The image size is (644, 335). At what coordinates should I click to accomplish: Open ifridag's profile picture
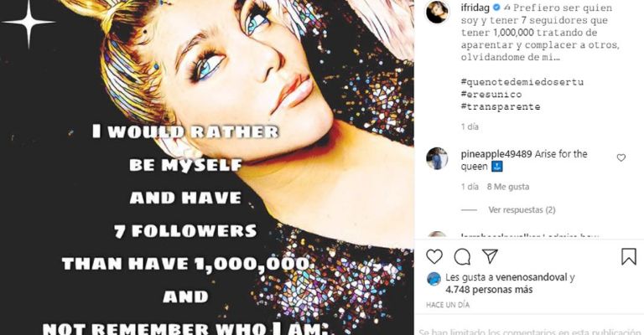click(x=437, y=13)
